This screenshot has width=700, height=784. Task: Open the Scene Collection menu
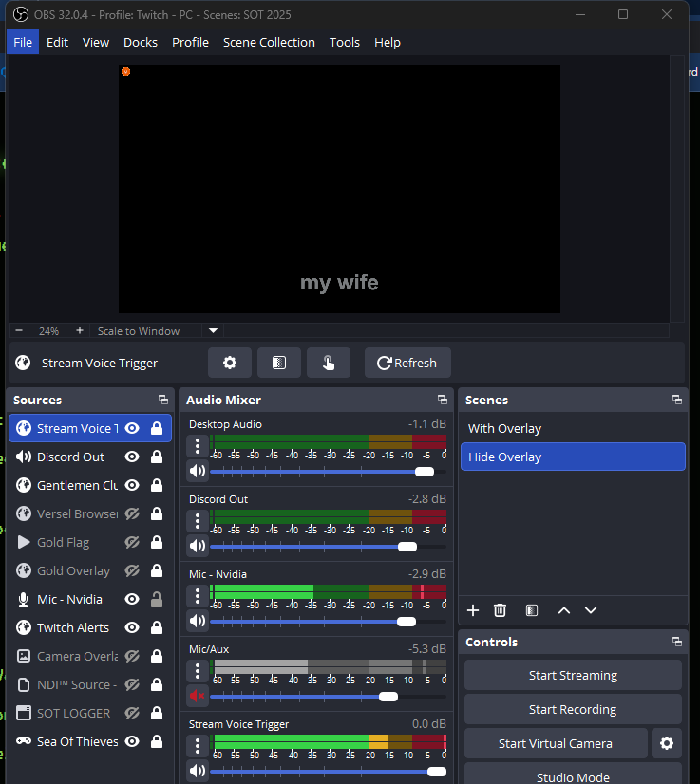pos(269,43)
